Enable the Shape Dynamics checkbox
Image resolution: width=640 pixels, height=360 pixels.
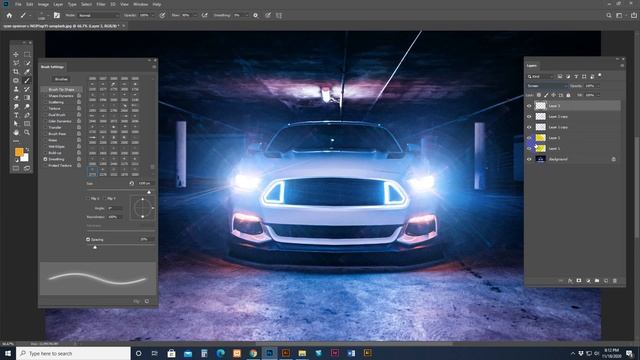click(45, 96)
